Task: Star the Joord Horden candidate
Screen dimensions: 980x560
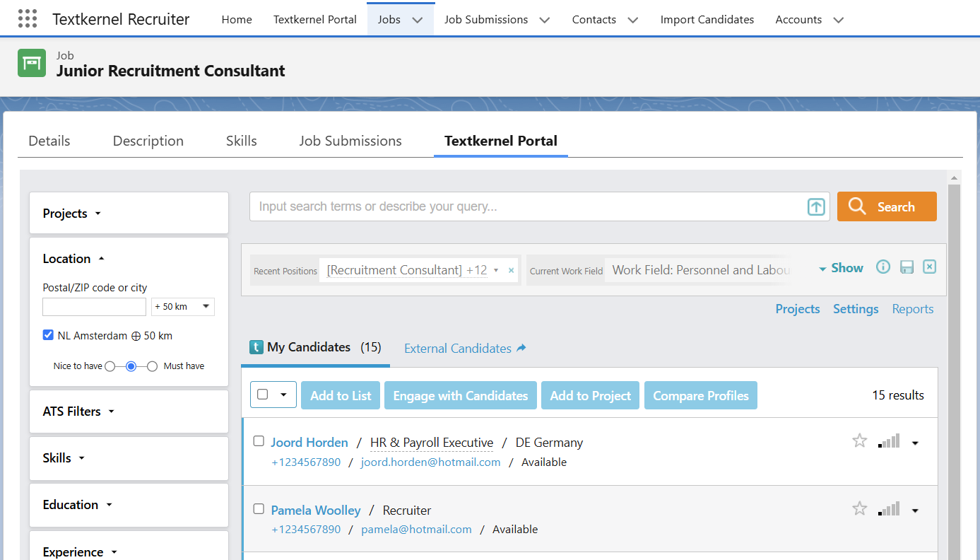Action: click(859, 441)
